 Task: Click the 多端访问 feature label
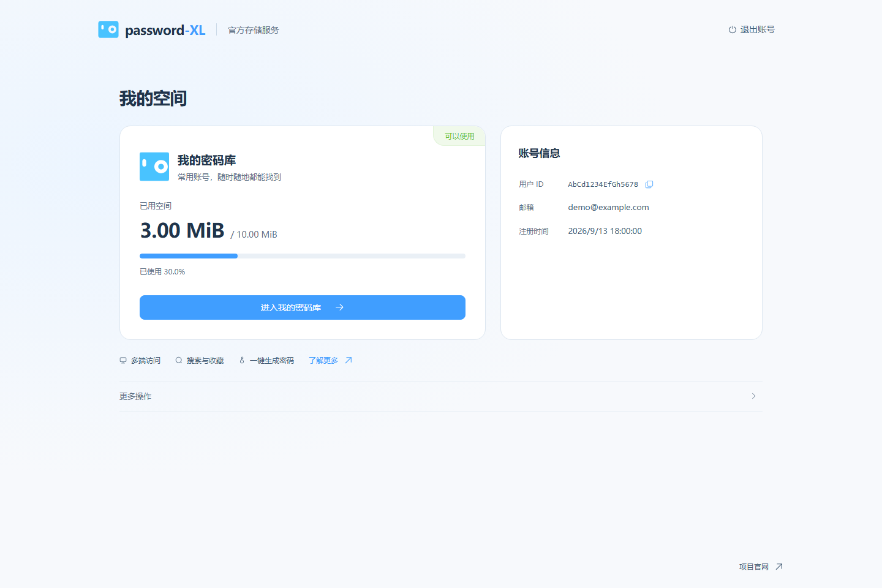click(146, 360)
